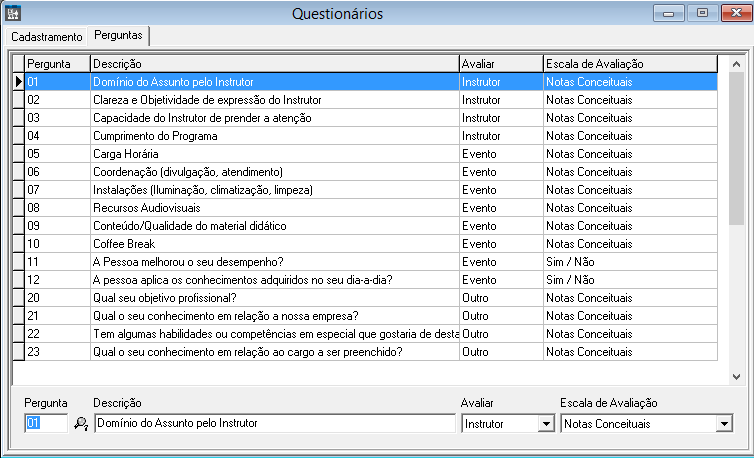Click the row selector of question 08
Image resolution: width=754 pixels, height=458 pixels.
(18, 208)
